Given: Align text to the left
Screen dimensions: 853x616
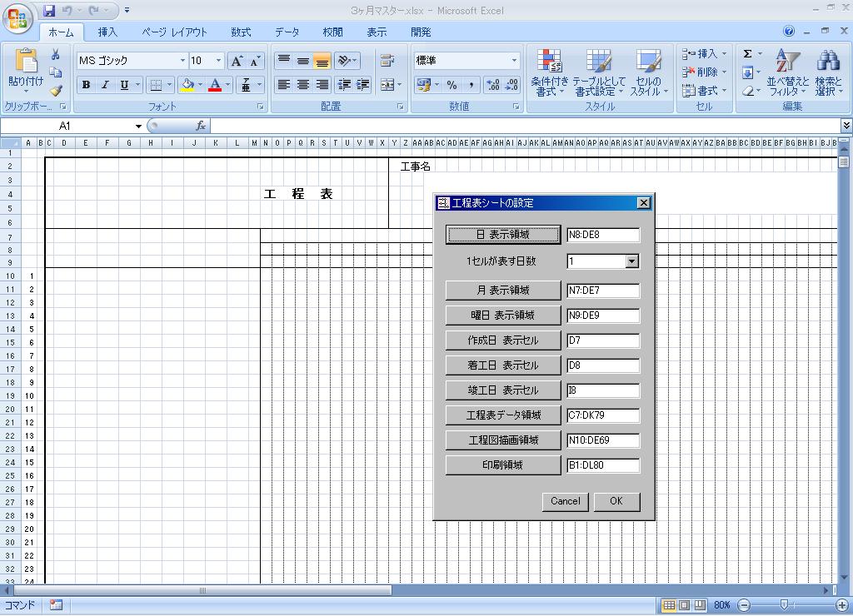Looking at the screenshot, I should point(283,85).
